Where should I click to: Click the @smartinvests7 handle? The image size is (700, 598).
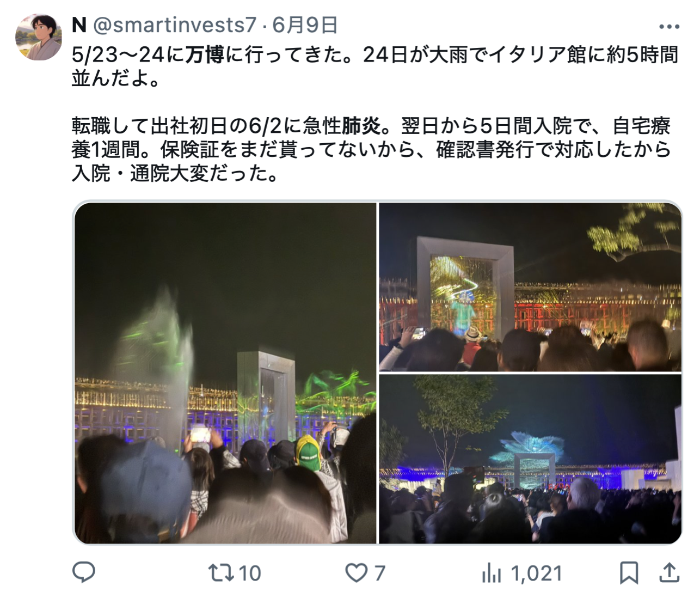coord(175,25)
